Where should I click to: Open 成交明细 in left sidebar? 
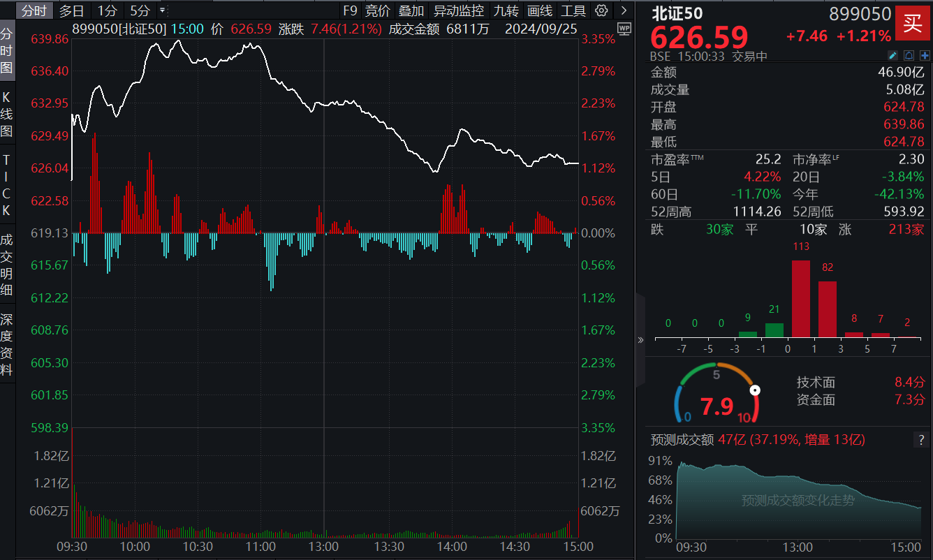click(x=7, y=265)
